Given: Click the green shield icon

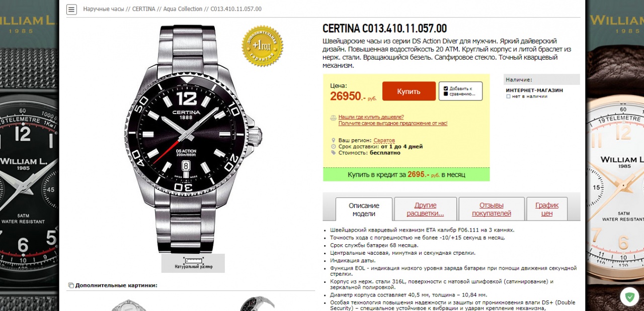Looking at the screenshot, I should (x=629, y=297).
